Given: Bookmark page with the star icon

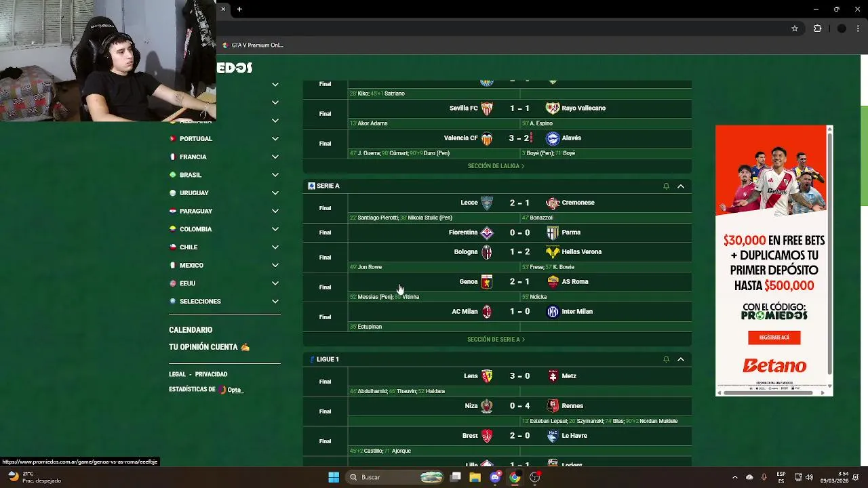Looking at the screenshot, I should (x=795, y=28).
